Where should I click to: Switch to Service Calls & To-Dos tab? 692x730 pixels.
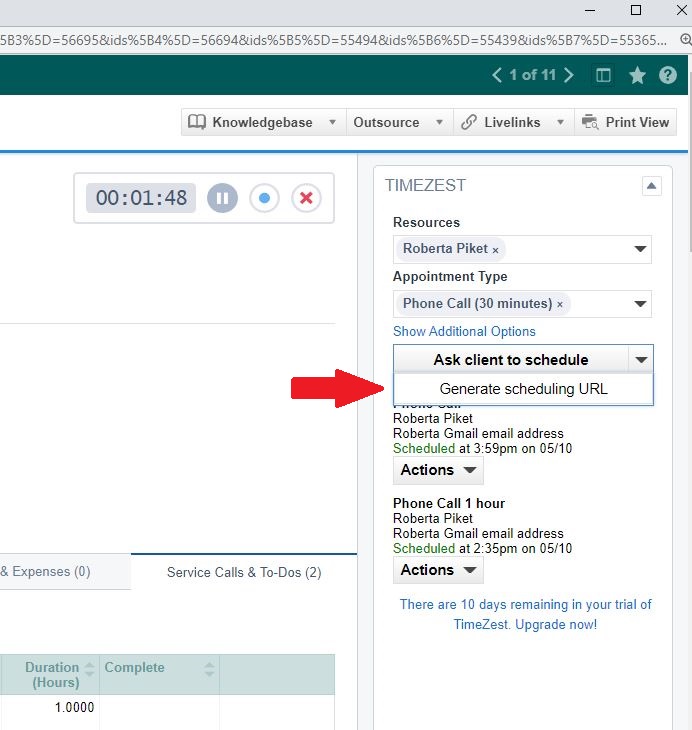pyautogui.click(x=244, y=572)
